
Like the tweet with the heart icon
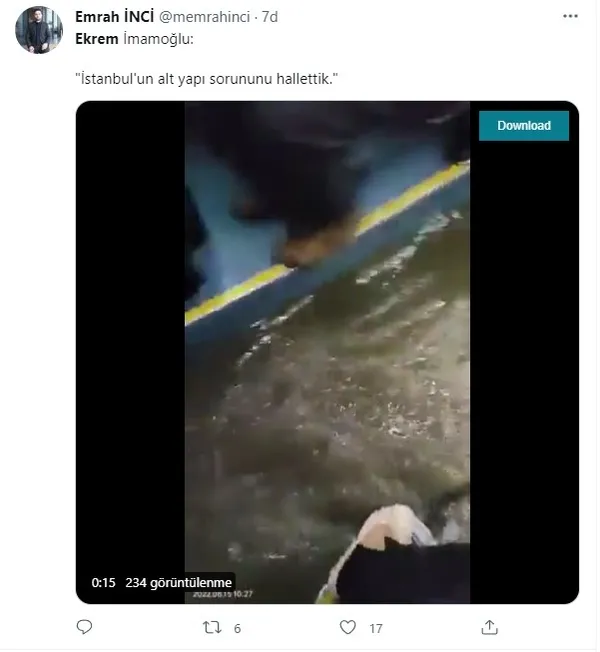click(x=348, y=627)
